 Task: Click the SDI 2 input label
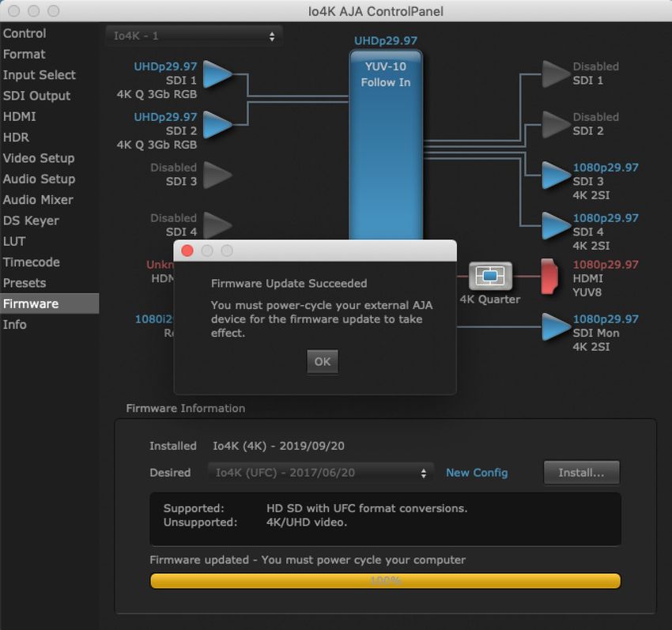(181, 130)
